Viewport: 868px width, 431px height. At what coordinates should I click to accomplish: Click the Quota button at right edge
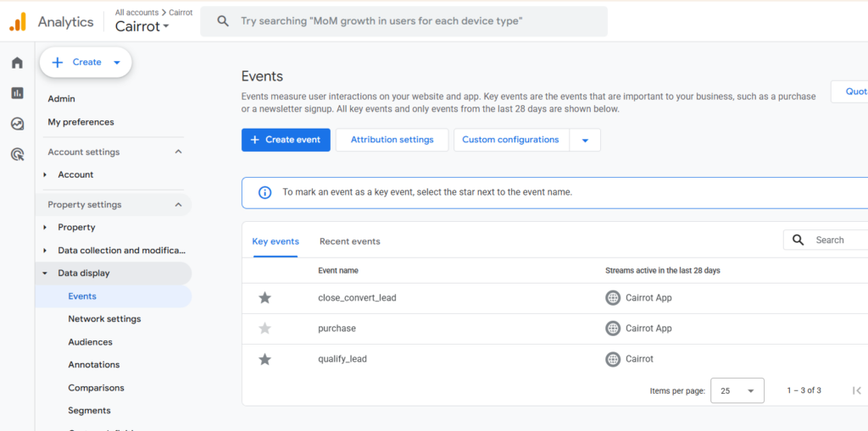click(849, 91)
